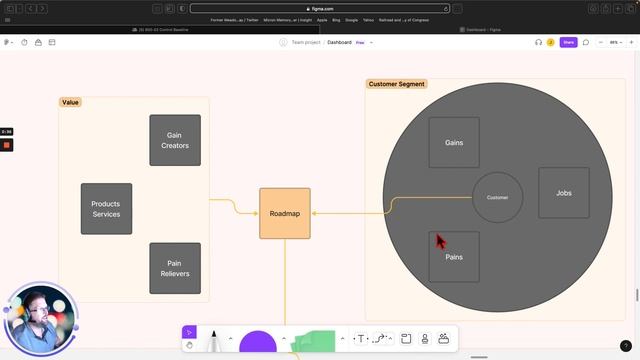Viewport: 640px width, 360px height.
Task: Open the FigJam main menu
Action: pyautogui.click(x=7, y=42)
